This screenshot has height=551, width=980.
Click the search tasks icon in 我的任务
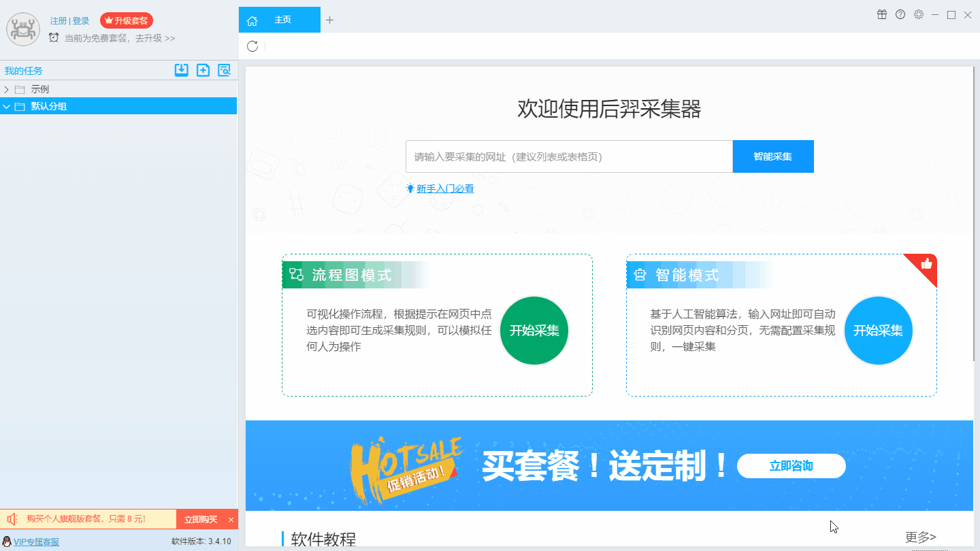[x=224, y=69]
